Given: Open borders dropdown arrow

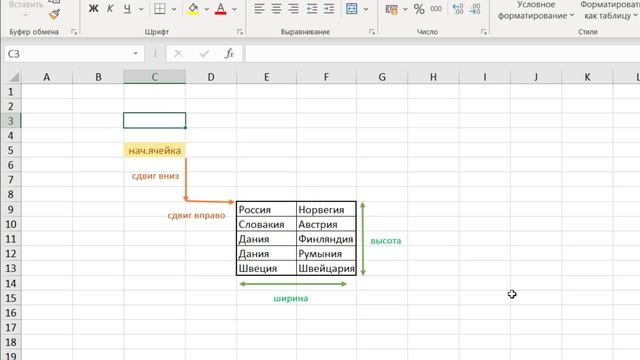Looking at the screenshot, I should click(x=174, y=9).
